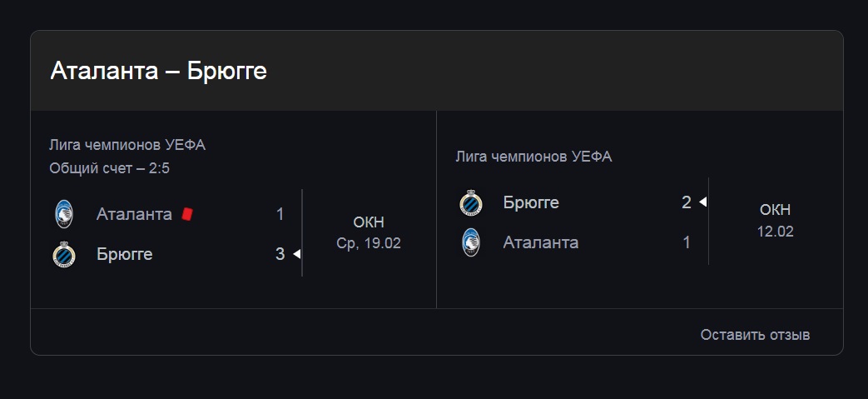Open the Оставить отзыв feedback link
This screenshot has width=868, height=399.
[755, 335]
